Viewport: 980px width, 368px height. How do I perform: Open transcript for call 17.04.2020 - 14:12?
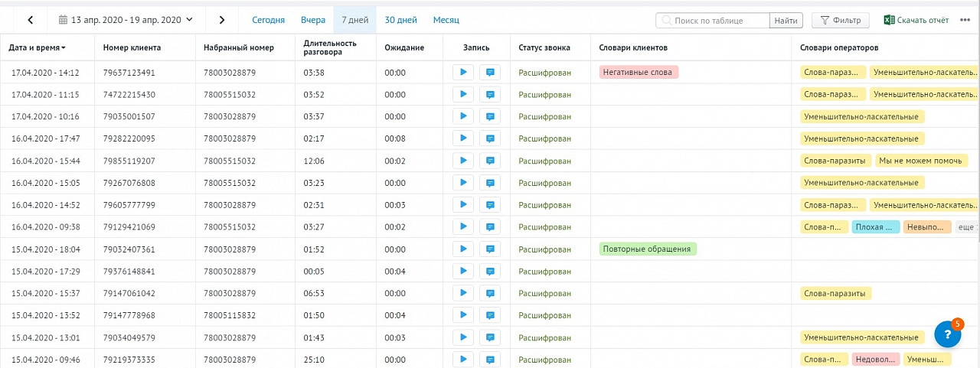(x=490, y=73)
